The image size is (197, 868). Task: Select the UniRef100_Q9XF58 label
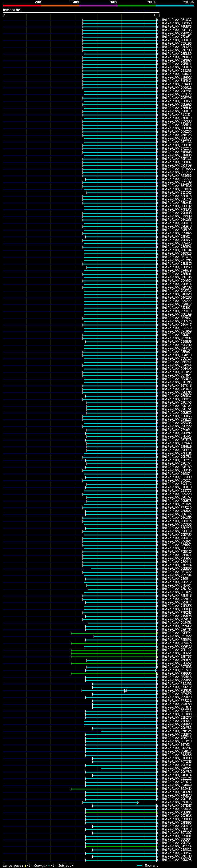(176, 704)
